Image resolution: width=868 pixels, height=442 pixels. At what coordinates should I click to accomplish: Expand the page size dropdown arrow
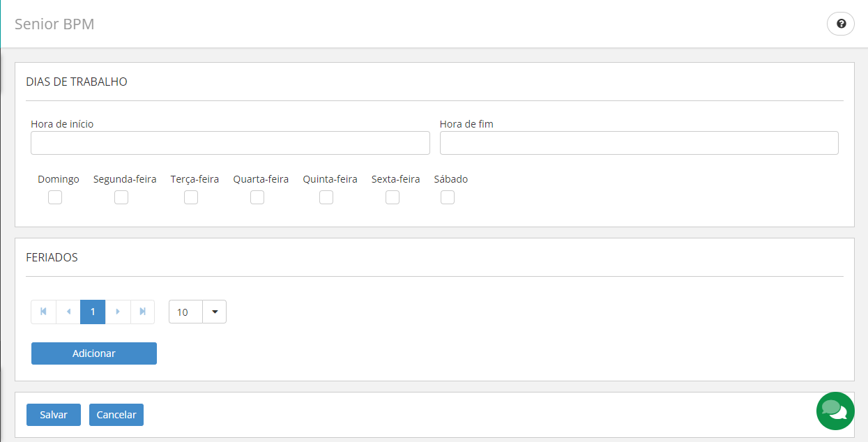[x=214, y=312]
